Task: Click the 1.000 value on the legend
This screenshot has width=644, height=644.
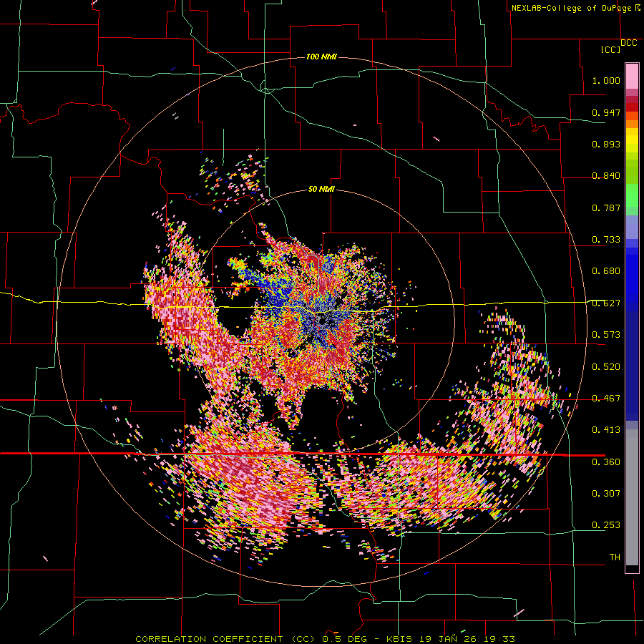Action: coord(606,80)
